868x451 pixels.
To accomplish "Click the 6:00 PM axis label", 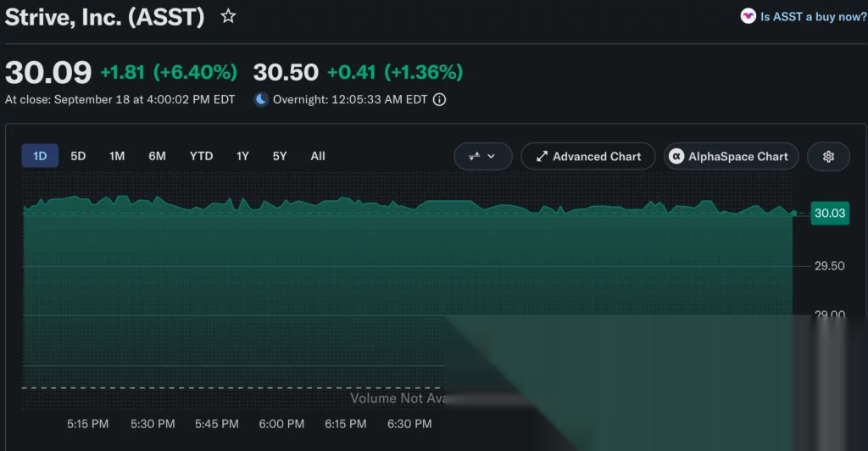I will pyautogui.click(x=281, y=424).
